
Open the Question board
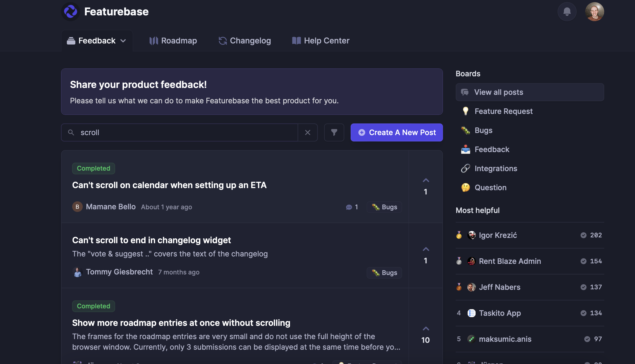[490, 188]
